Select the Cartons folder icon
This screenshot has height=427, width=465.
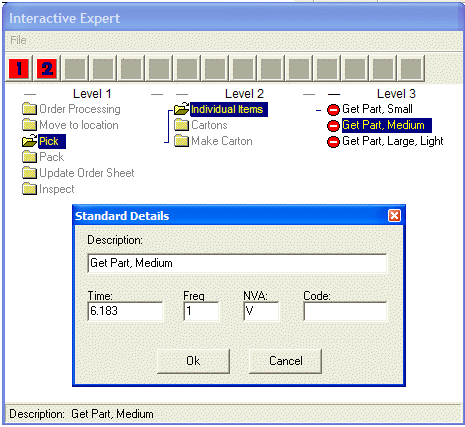pos(182,125)
